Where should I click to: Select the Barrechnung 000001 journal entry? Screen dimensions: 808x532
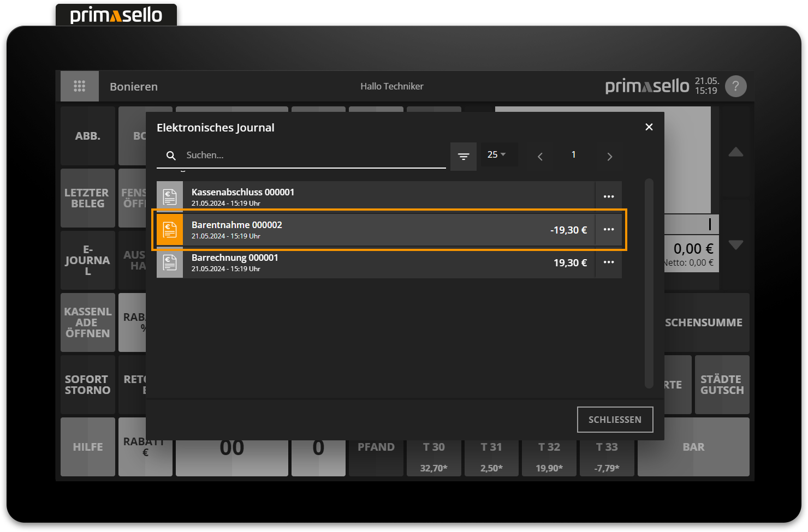tap(382, 262)
